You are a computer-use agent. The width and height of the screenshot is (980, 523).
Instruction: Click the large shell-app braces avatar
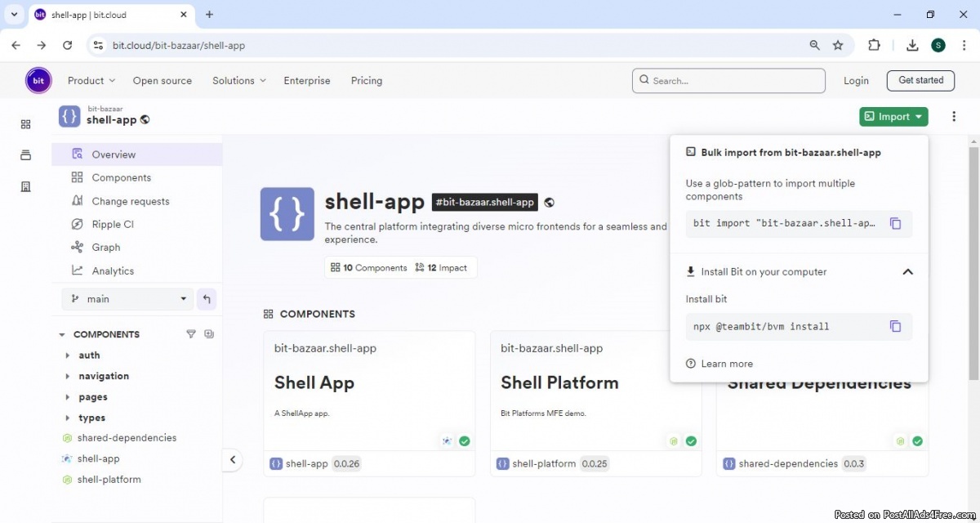[287, 214]
